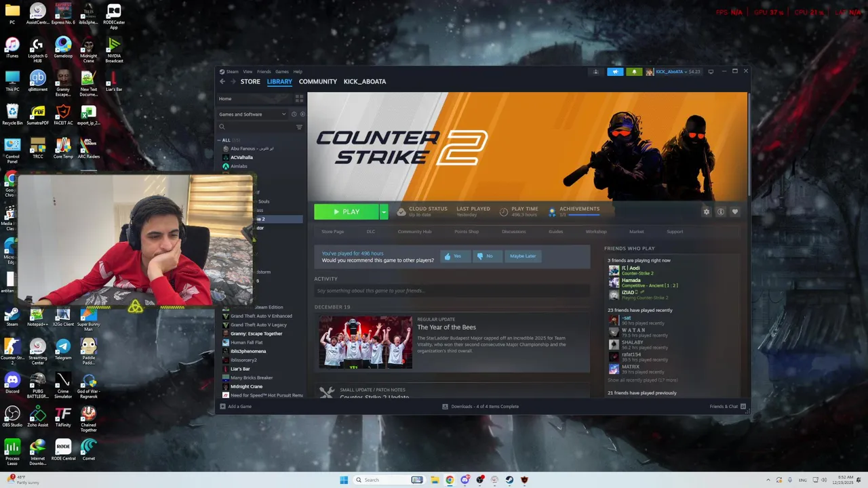Select Midnight Crane in library list
This screenshot has width=868, height=488.
tap(246, 386)
